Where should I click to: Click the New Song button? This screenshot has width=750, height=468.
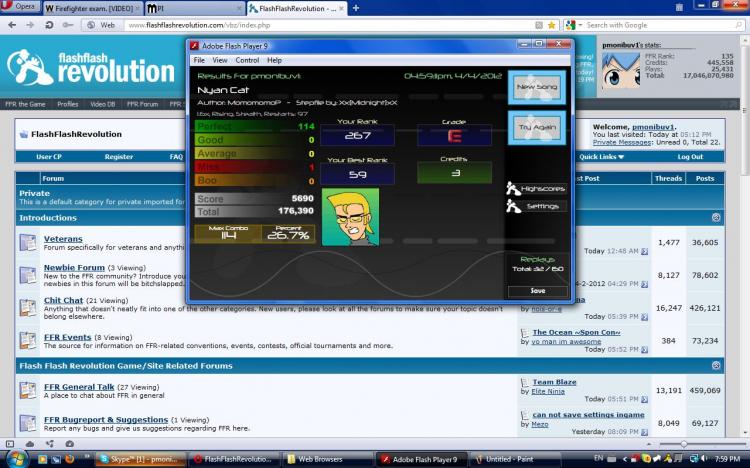click(537, 87)
